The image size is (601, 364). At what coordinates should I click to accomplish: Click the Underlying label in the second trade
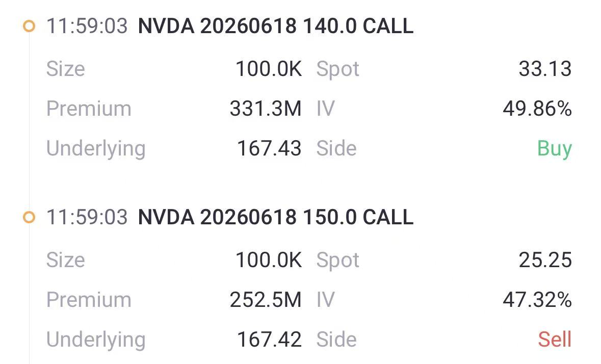[96, 340]
